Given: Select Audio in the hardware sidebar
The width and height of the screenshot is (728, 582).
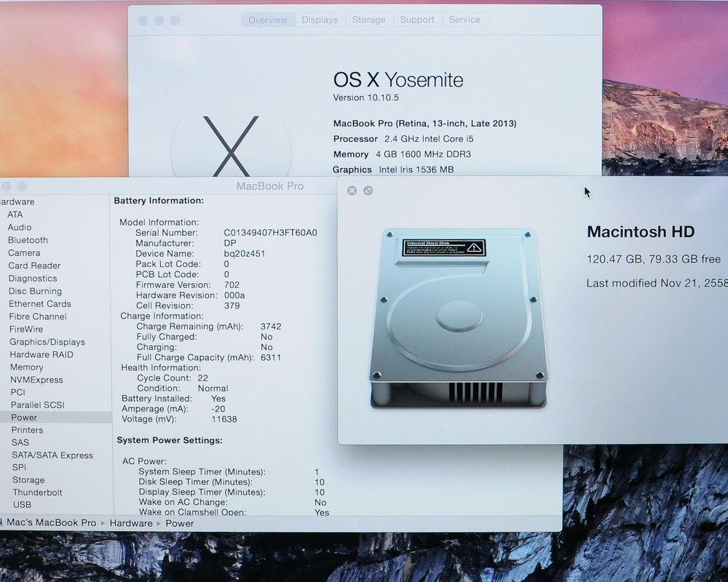Looking at the screenshot, I should pyautogui.click(x=20, y=228).
